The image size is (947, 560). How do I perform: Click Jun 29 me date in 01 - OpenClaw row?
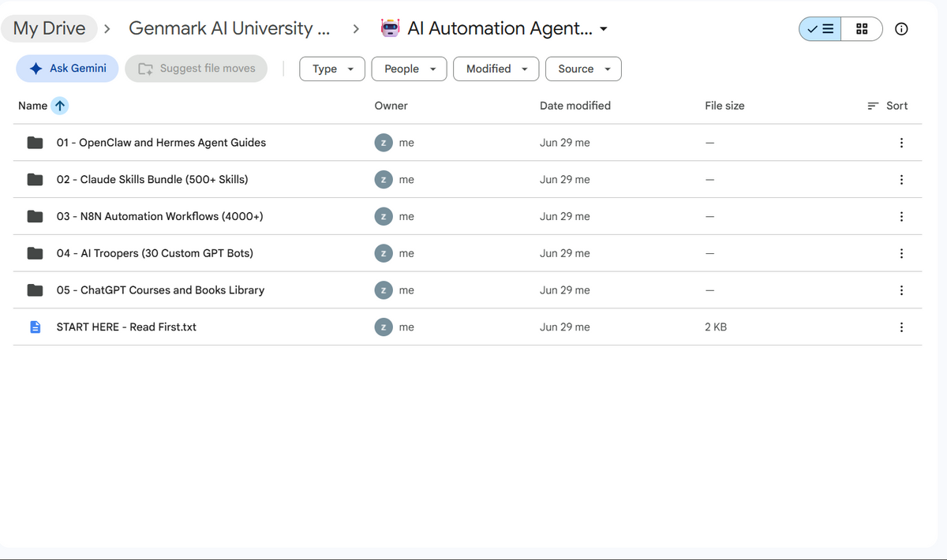565,143
